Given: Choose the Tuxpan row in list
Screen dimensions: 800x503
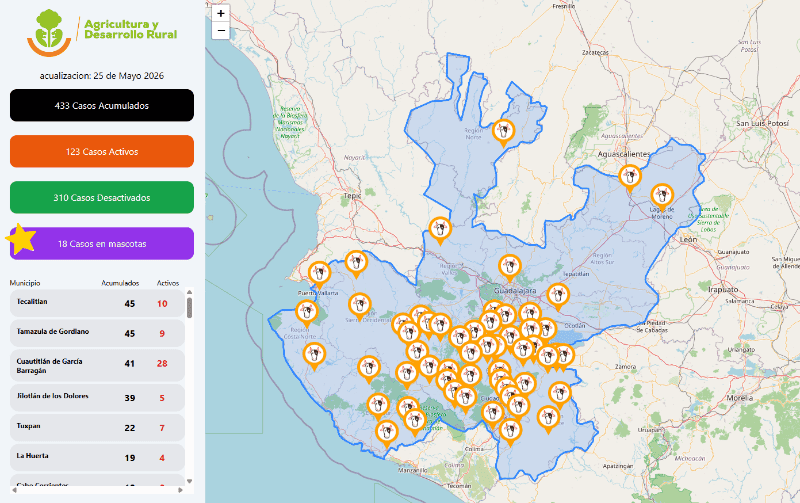Looking at the screenshot, I should [97, 427].
